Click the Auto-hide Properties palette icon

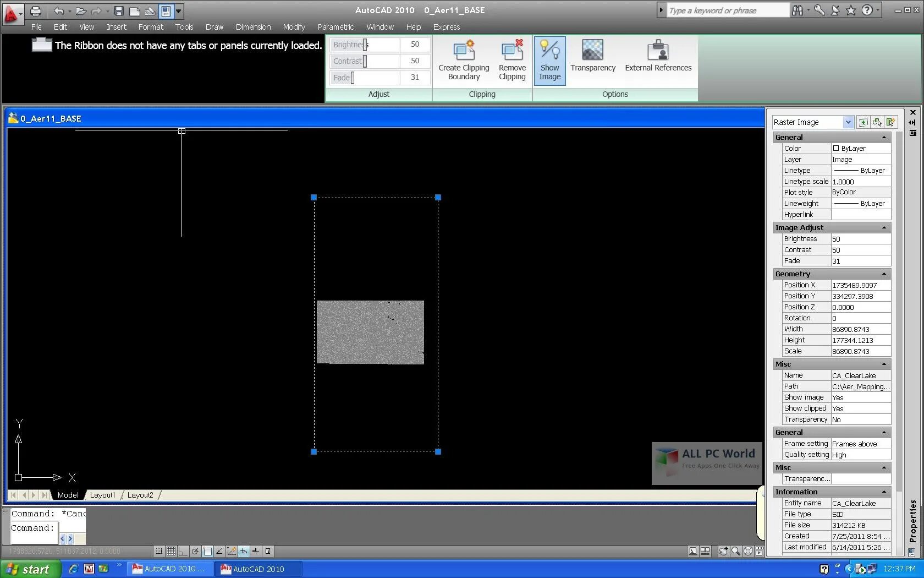tap(913, 122)
